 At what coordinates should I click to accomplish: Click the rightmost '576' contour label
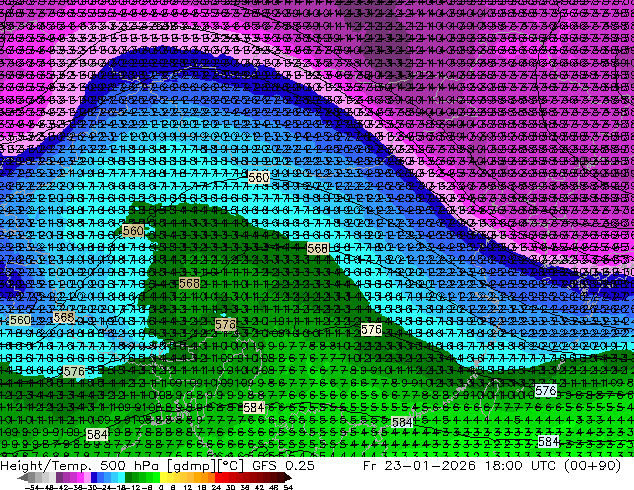tap(546, 391)
